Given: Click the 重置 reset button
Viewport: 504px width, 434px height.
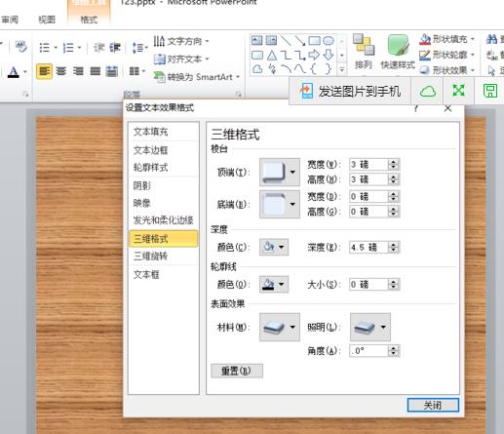Looking at the screenshot, I should (237, 371).
